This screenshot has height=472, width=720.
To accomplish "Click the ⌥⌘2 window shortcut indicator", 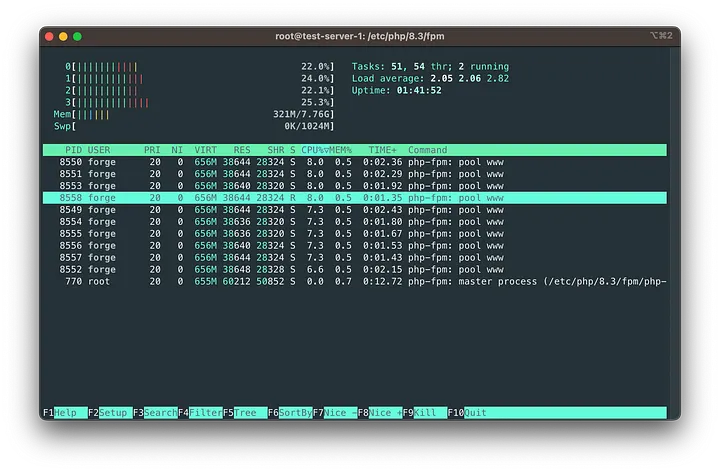I will (x=661, y=36).
